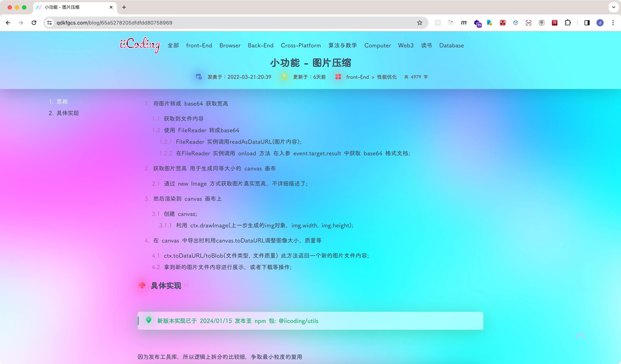Viewport: 621px width, 364px height.
Task: Jump to 具体实现 in table of contents
Action: coord(68,113)
